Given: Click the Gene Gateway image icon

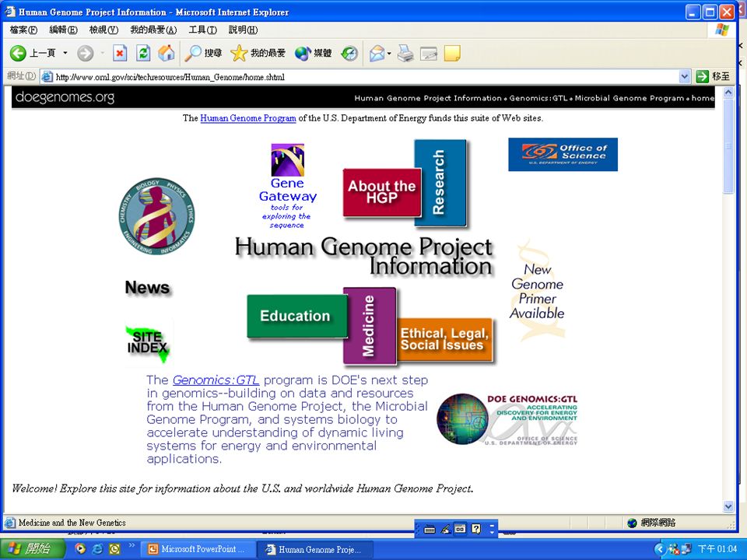Looking at the screenshot, I should [287, 159].
